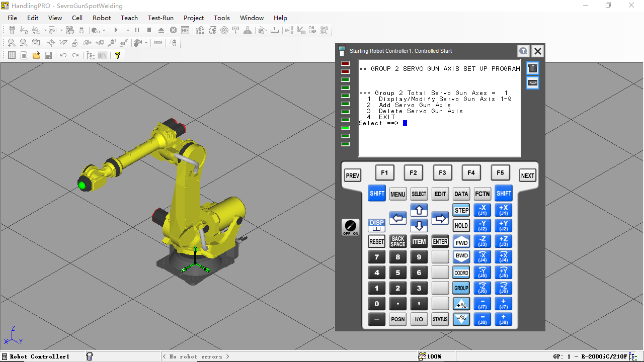Click the pendant screen Select prompt

click(378, 123)
